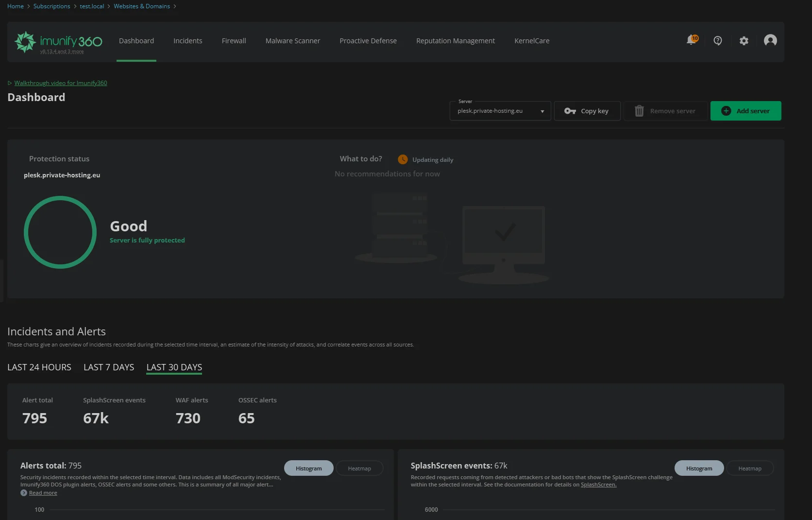Image resolution: width=812 pixels, height=520 pixels.
Task: Click the Good status heading
Action: coord(129,226)
